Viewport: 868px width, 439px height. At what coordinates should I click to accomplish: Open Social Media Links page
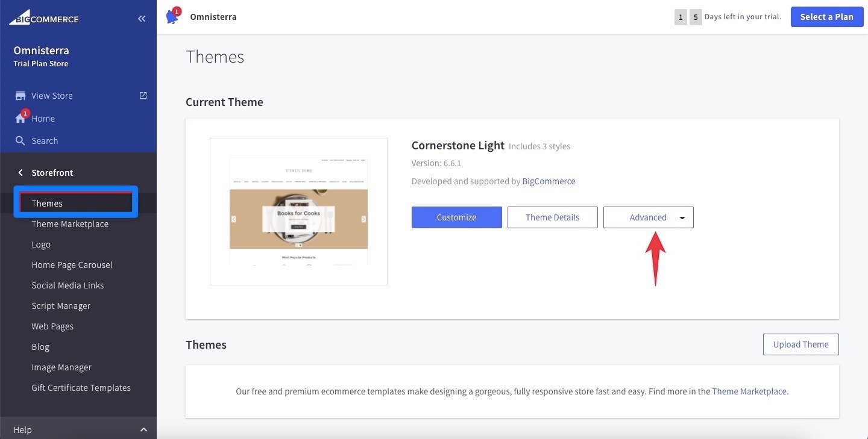(x=68, y=285)
